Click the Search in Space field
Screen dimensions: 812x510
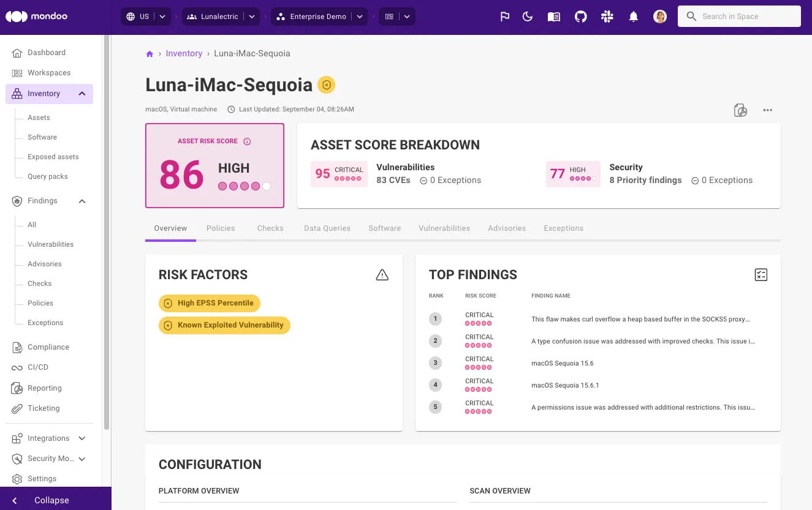pos(739,17)
